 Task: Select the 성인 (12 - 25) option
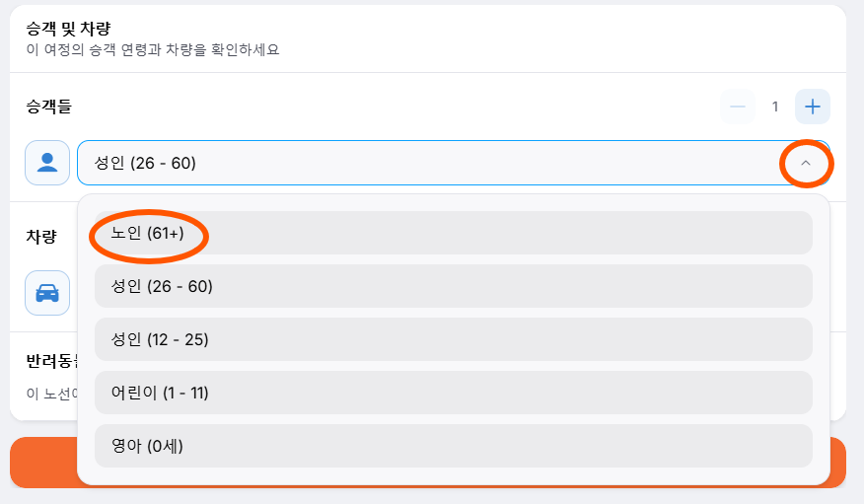(454, 339)
